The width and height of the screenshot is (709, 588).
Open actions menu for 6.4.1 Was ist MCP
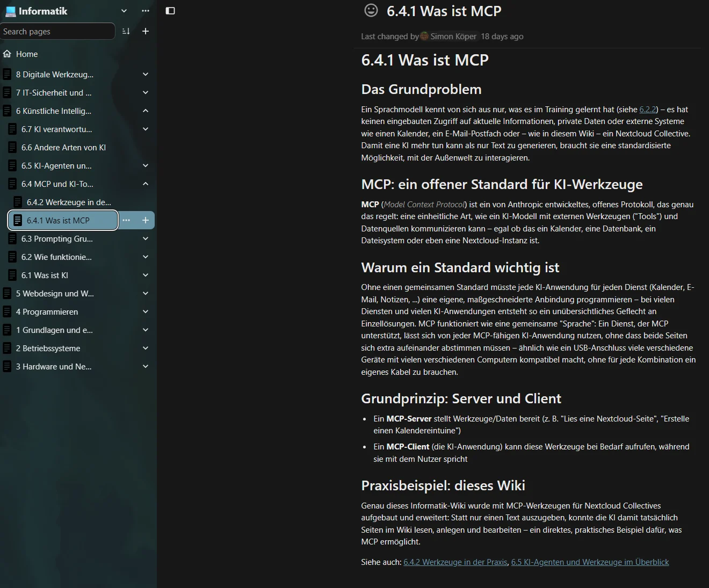[126, 220]
